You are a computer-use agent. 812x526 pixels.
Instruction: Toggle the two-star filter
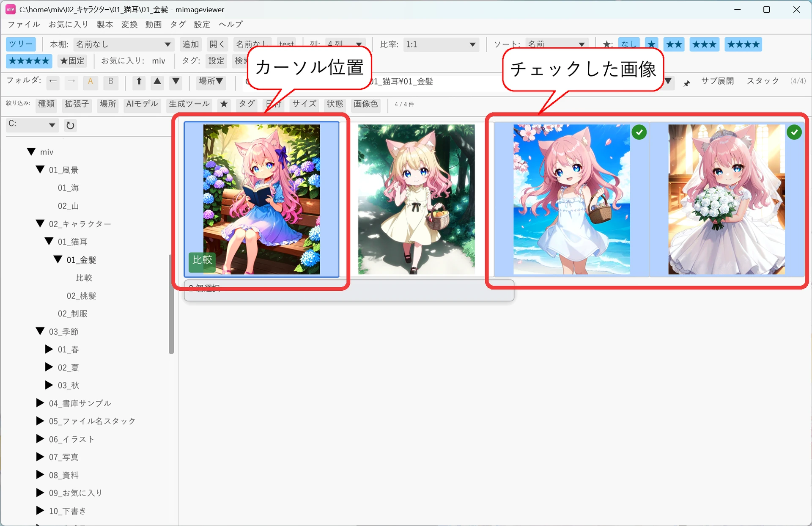[674, 44]
